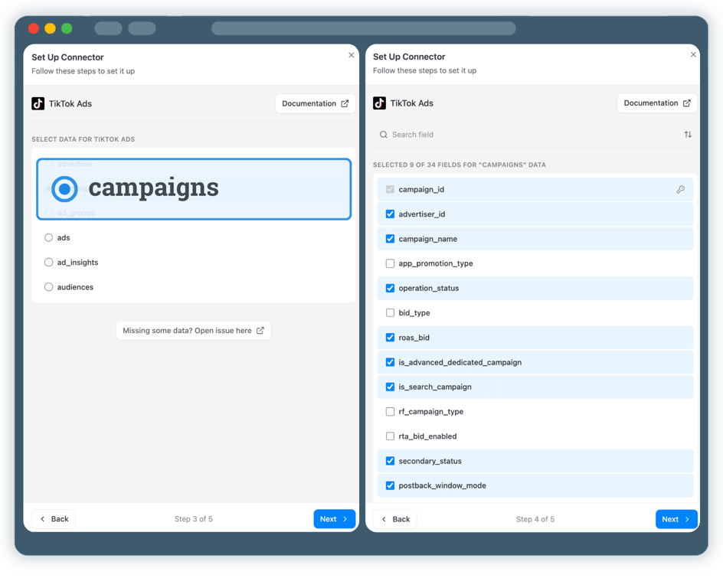
Task: Click Next on Step 3 of 5
Action: [x=334, y=519]
